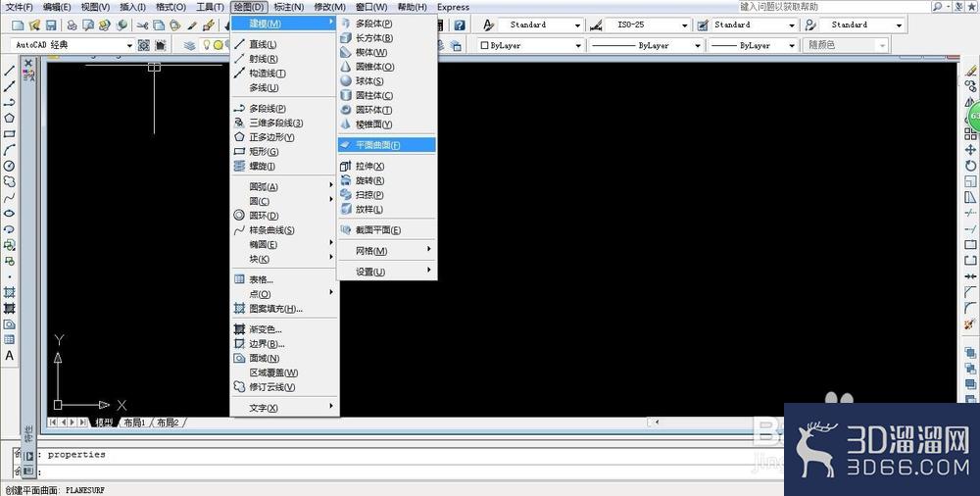Click the Layer Properties Manager icon
The image size is (980, 496).
pos(189,45)
